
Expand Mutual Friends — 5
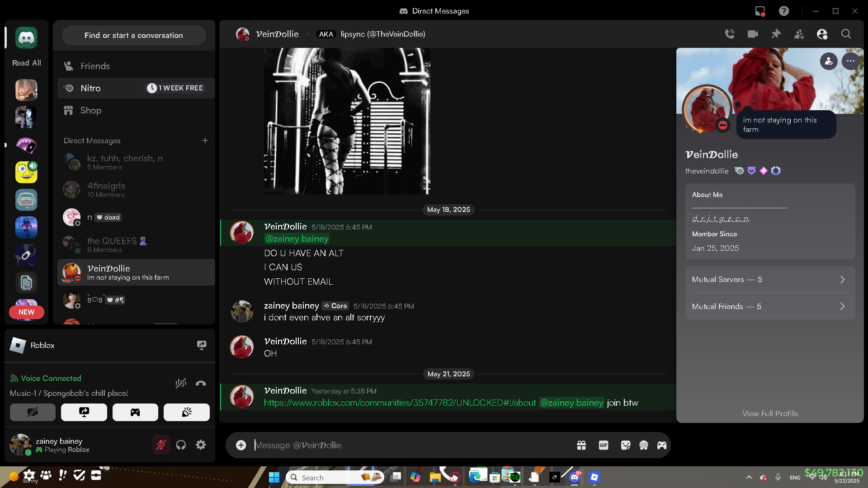point(770,306)
